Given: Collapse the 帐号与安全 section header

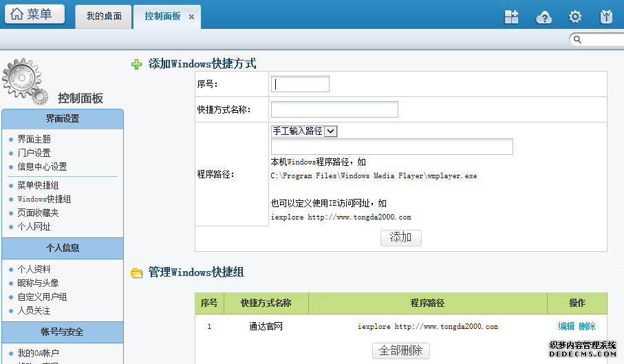Looking at the screenshot, I should point(63,332).
